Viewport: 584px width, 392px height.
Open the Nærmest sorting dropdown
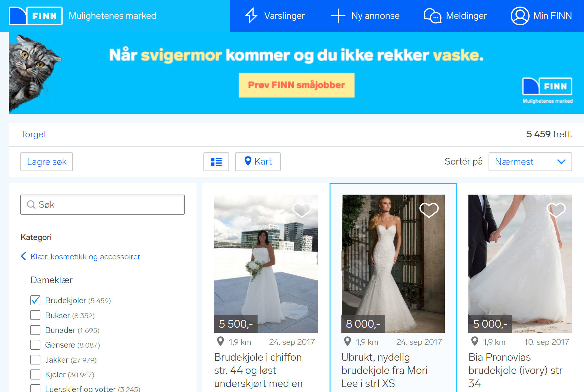click(x=530, y=162)
